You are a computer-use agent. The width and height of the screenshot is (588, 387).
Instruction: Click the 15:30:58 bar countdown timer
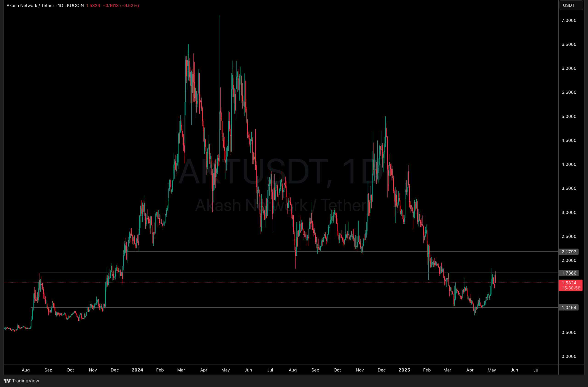(x=571, y=288)
